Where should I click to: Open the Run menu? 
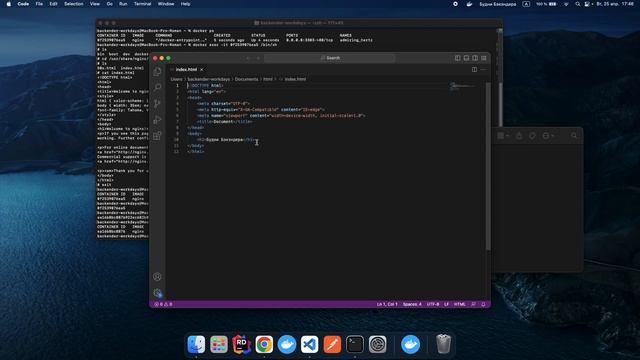[123, 4]
